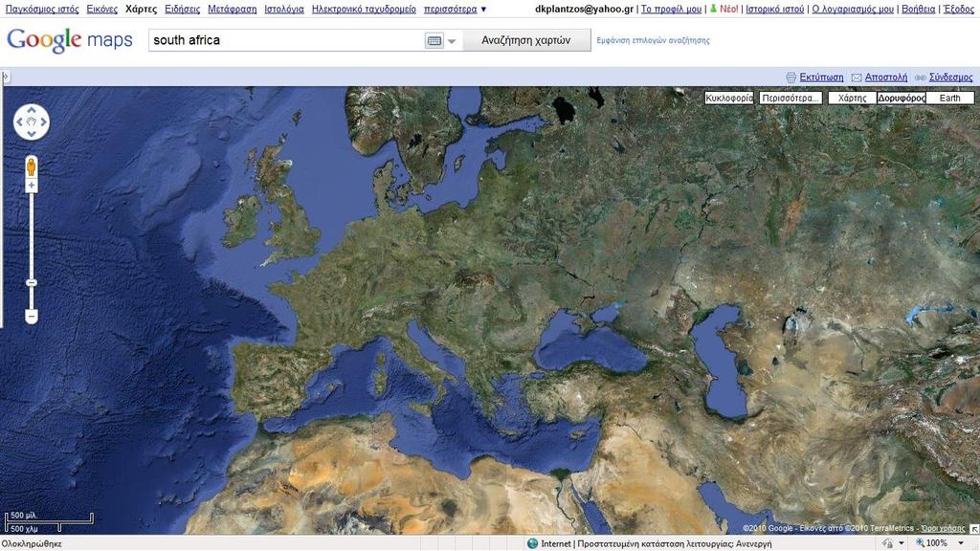
Task: Open the Το προφίλ μου link
Action: click(x=671, y=10)
